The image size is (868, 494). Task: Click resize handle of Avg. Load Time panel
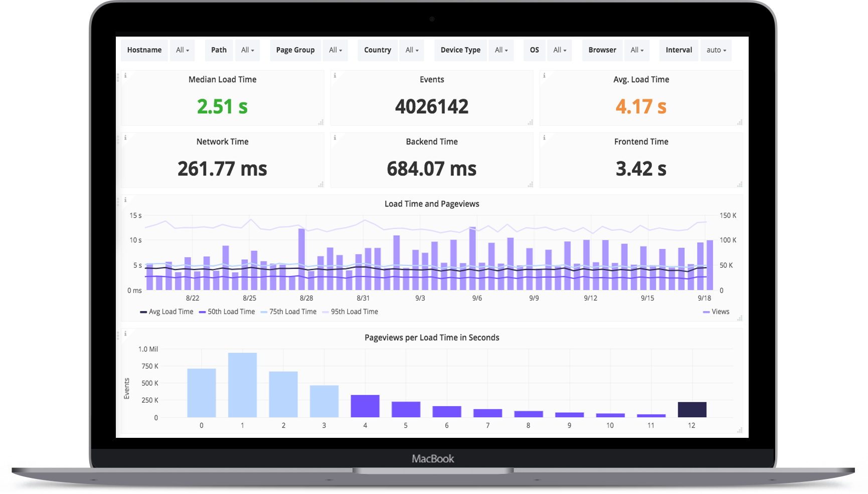(740, 122)
